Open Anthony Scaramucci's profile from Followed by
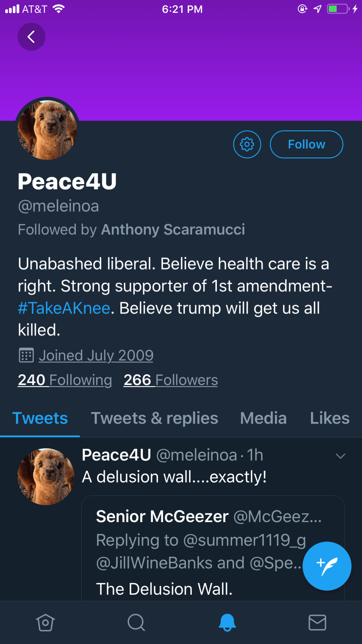Viewport: 362px width, 644px height. pos(173,230)
